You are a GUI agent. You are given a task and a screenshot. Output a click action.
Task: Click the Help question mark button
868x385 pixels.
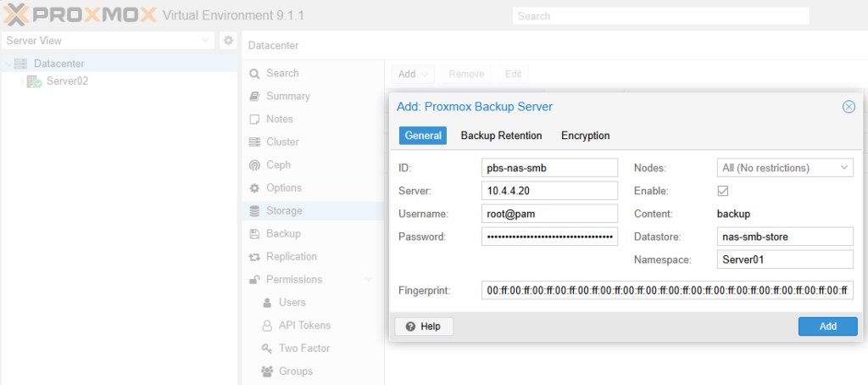click(x=424, y=326)
